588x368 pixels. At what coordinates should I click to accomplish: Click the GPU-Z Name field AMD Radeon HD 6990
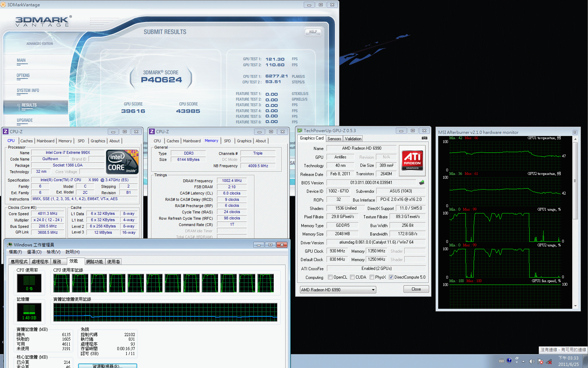click(362, 148)
